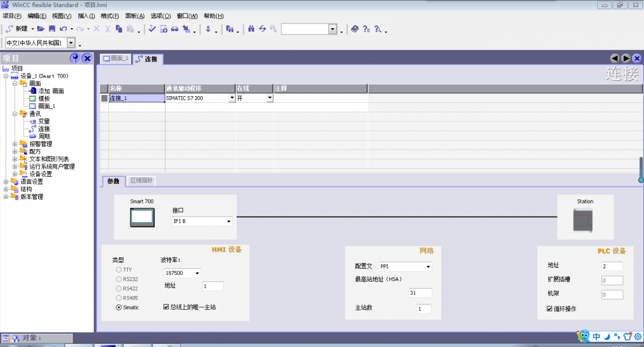Click the IME settings gear icon
Viewport: 644px width, 347px height.
[637, 336]
